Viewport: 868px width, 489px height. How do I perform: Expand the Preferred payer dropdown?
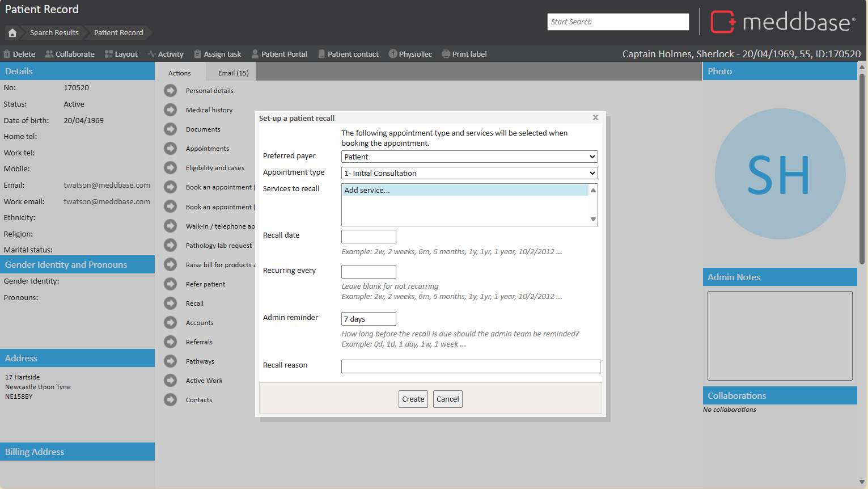(x=469, y=157)
